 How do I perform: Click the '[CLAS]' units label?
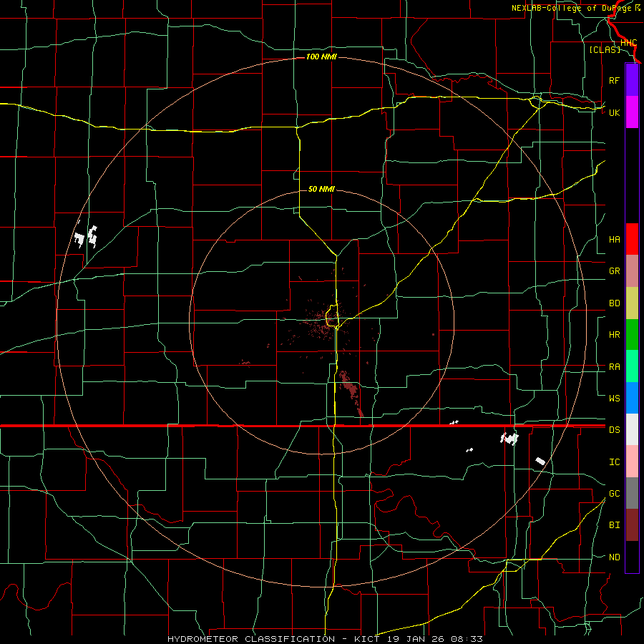click(605, 49)
